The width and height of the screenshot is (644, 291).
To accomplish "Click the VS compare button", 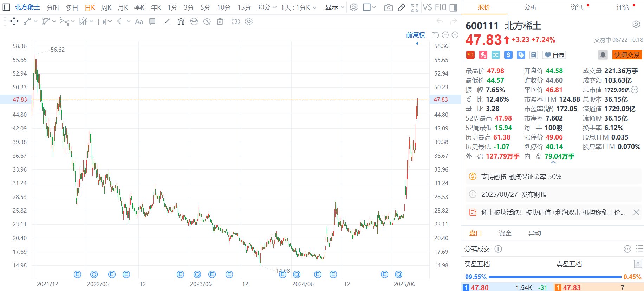I will (427, 7).
